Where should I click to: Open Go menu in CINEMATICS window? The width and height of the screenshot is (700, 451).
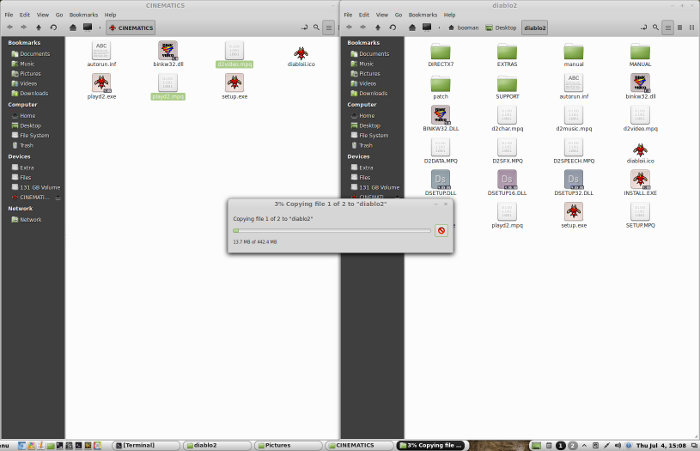[59, 15]
